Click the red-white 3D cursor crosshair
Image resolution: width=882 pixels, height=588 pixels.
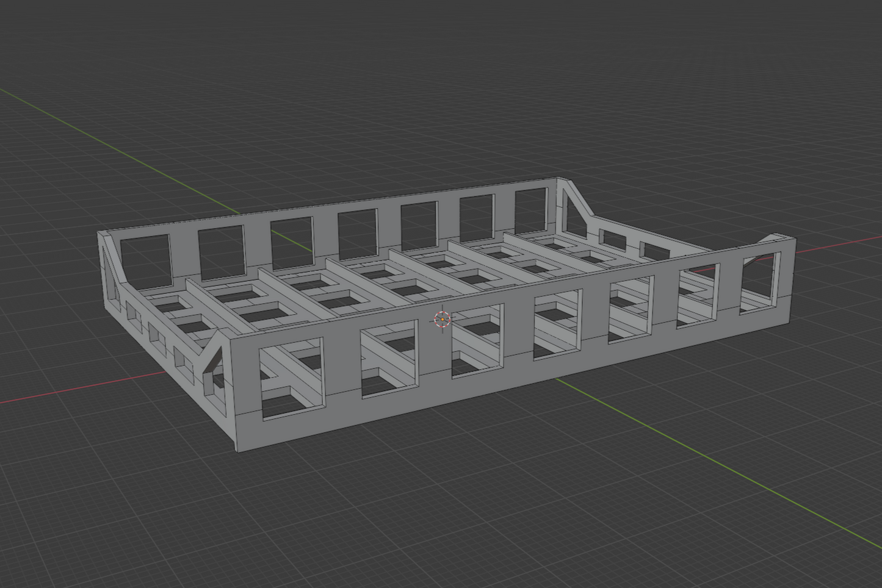(442, 319)
